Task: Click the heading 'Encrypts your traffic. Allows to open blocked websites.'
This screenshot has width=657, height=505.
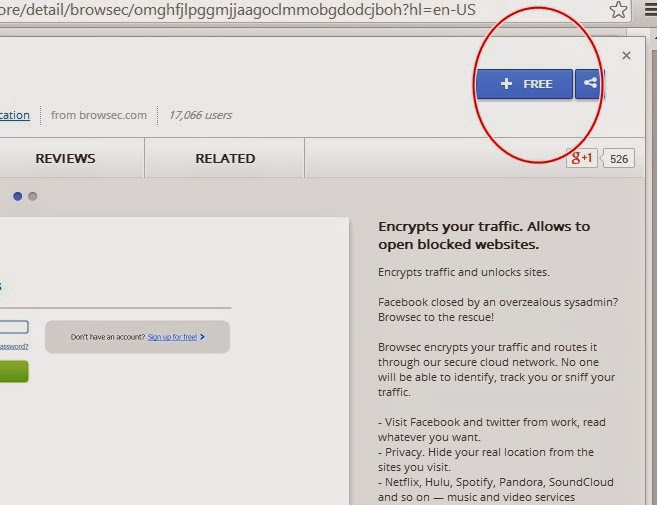Action: pyautogui.click(x=484, y=235)
